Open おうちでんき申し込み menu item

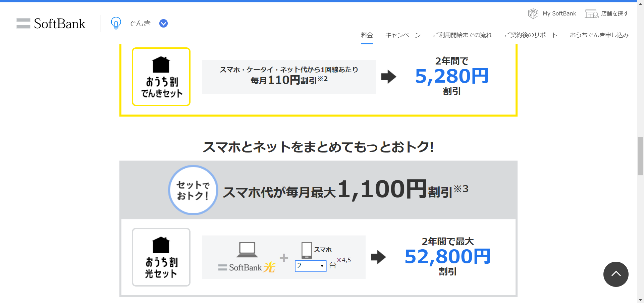click(599, 35)
